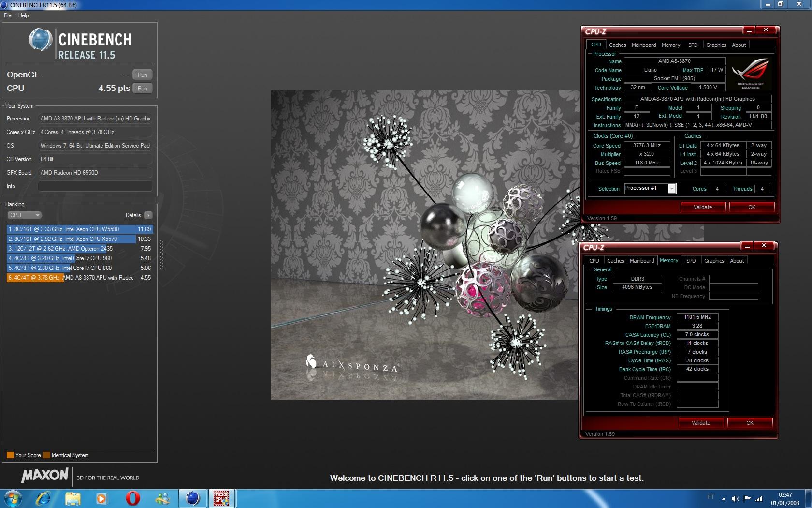Screen dimensions: 812x508
Task: Launch Internet Explorer from the taskbar
Action: (x=43, y=498)
